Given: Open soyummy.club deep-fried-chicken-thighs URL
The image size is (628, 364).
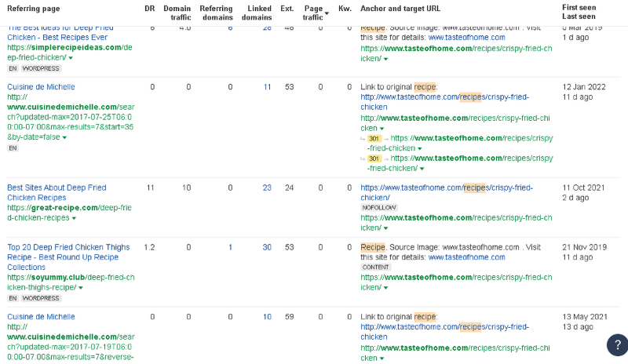Looking at the screenshot, I should tap(71, 282).
